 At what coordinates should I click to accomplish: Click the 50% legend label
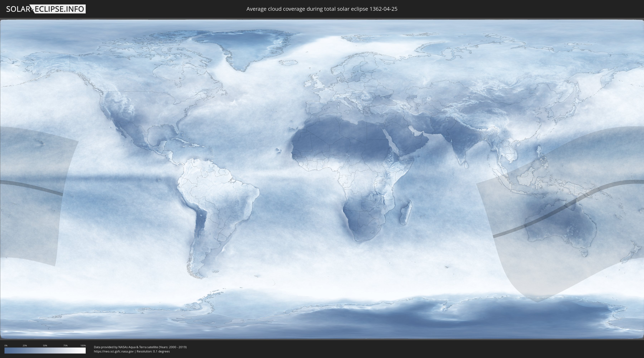click(45, 345)
